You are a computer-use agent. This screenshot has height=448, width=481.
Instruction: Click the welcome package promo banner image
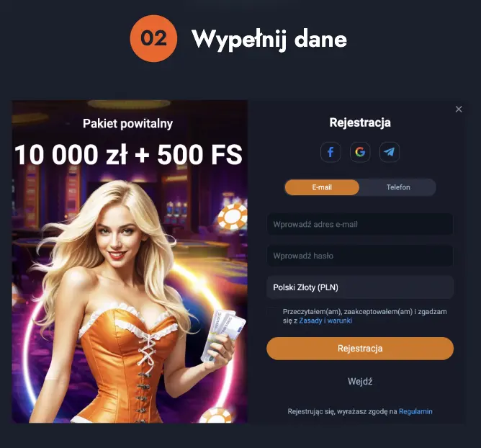point(130,261)
